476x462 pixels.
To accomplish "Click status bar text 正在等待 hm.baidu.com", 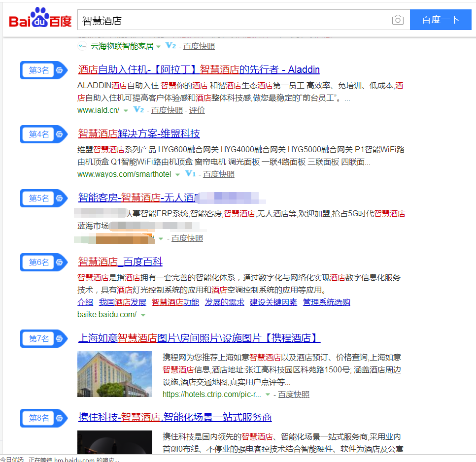I will point(74,459).
